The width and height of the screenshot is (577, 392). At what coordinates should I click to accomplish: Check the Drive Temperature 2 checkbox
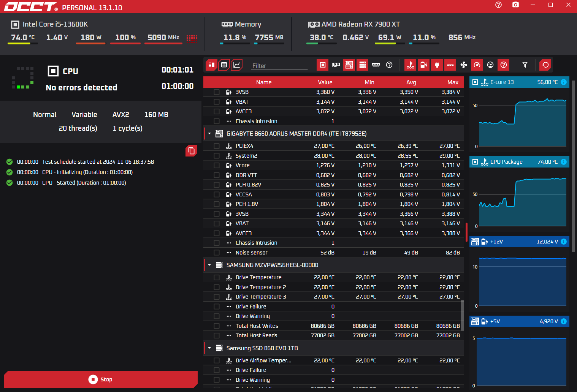pos(217,287)
